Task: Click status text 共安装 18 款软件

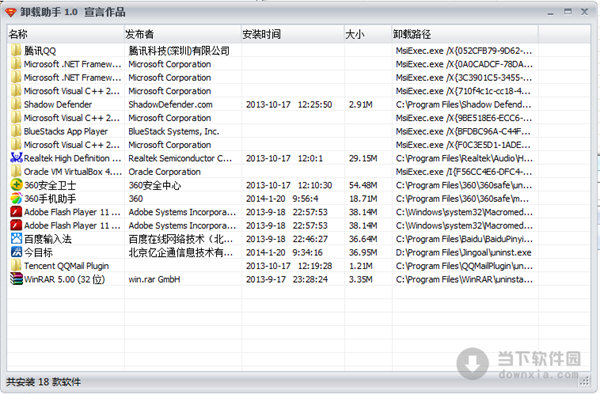Action: (x=43, y=382)
